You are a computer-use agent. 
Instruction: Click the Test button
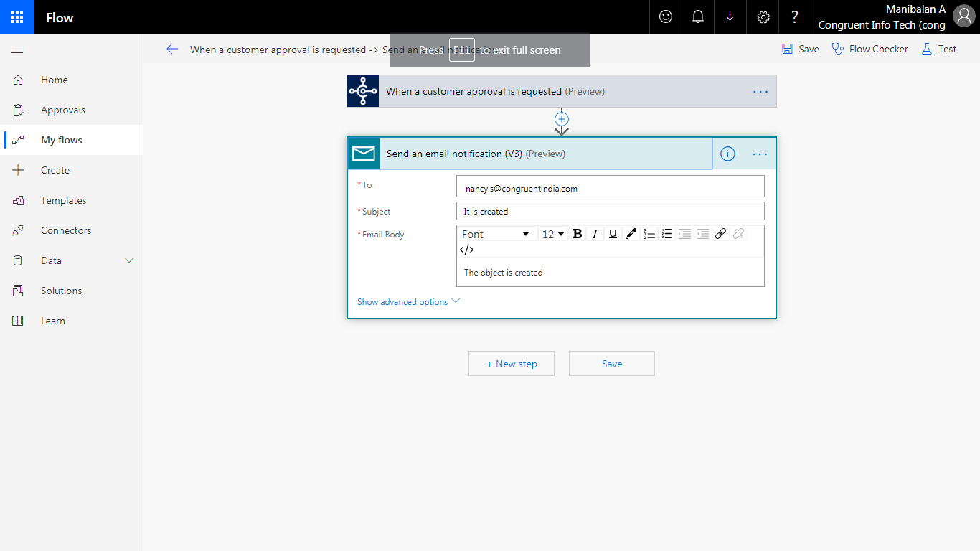tap(939, 49)
